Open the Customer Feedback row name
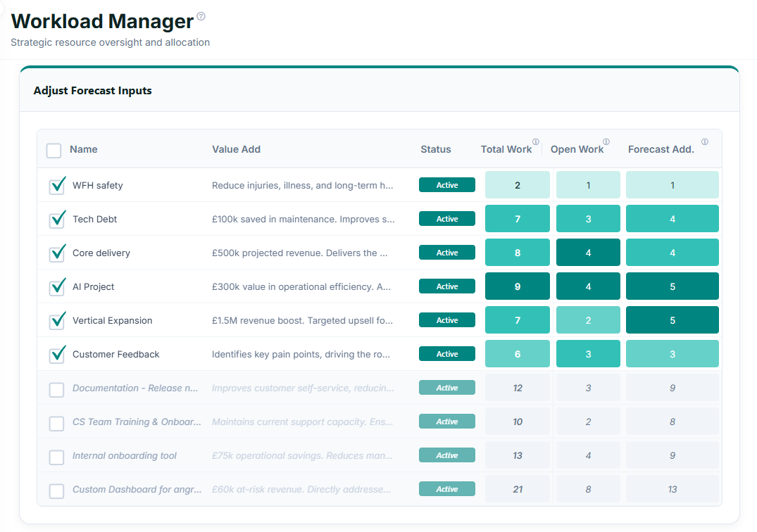 pyautogui.click(x=116, y=355)
